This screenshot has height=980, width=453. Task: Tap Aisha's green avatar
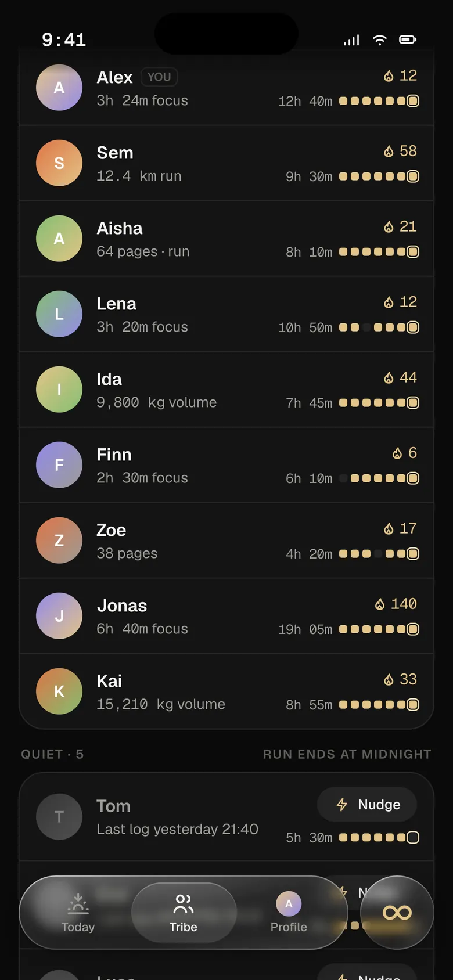[59, 239]
